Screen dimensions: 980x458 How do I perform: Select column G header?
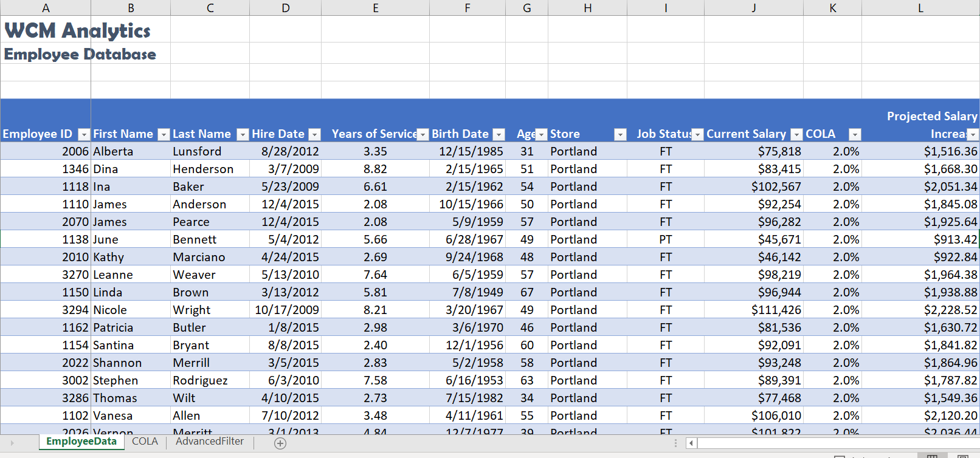coord(526,8)
